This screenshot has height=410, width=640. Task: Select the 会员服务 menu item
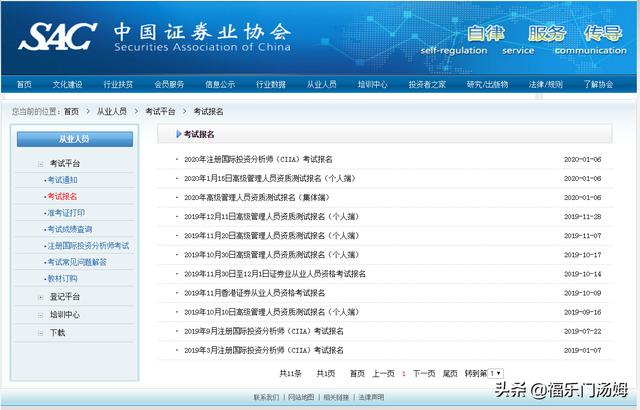tap(169, 84)
